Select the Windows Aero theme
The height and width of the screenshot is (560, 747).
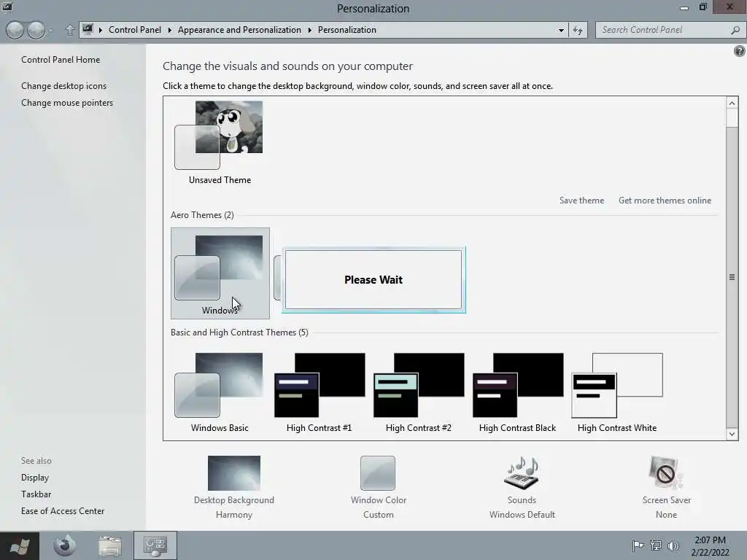tap(220, 273)
